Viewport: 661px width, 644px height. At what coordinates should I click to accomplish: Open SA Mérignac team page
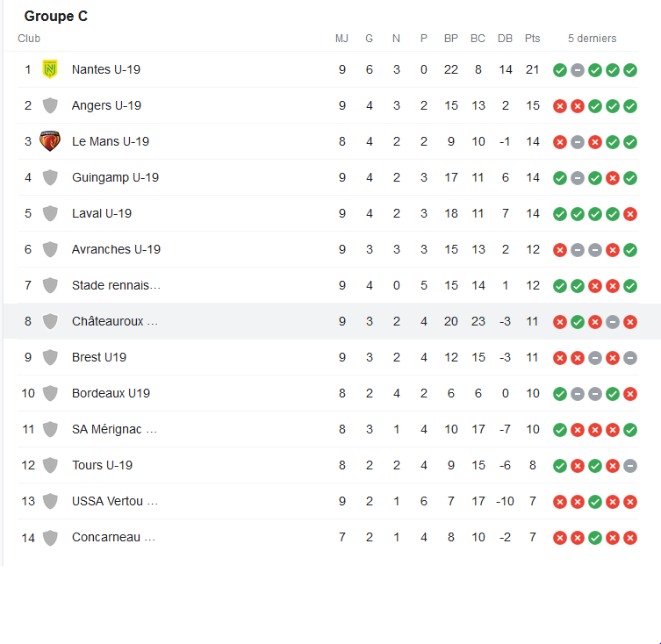114,429
